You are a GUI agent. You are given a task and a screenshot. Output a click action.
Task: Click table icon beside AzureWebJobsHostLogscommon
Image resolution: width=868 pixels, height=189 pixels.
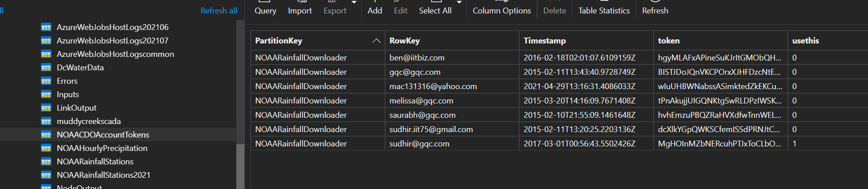click(x=46, y=54)
